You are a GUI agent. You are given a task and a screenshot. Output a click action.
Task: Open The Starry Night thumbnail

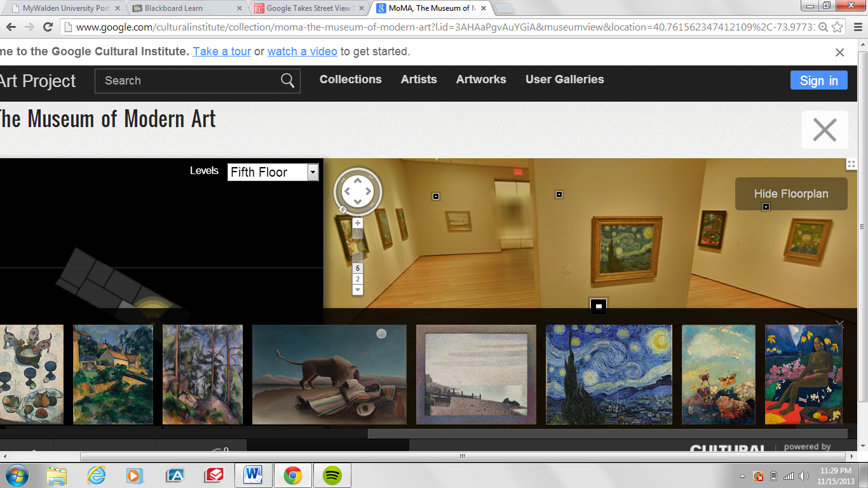(609, 374)
